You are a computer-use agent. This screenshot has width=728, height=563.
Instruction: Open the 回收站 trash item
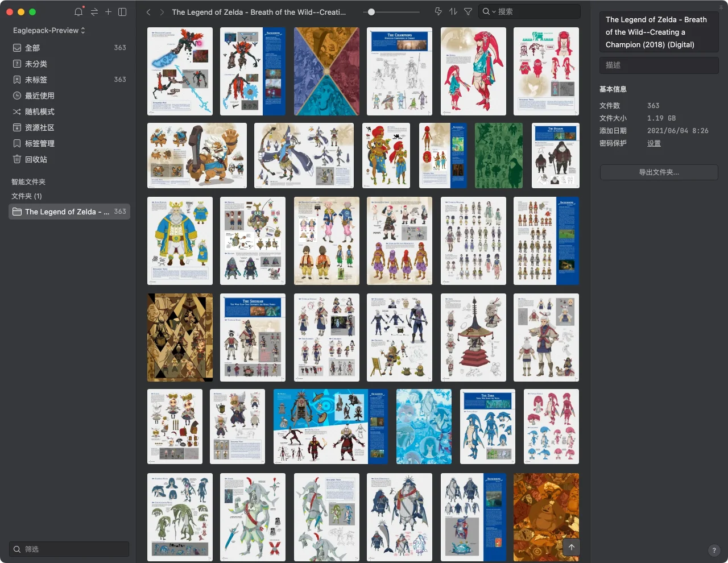point(35,159)
